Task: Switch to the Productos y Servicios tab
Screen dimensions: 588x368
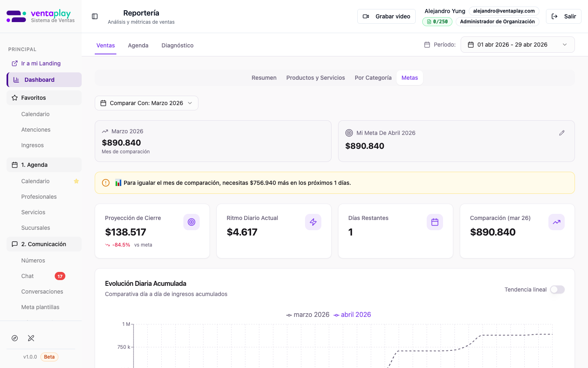Action: [x=315, y=78]
